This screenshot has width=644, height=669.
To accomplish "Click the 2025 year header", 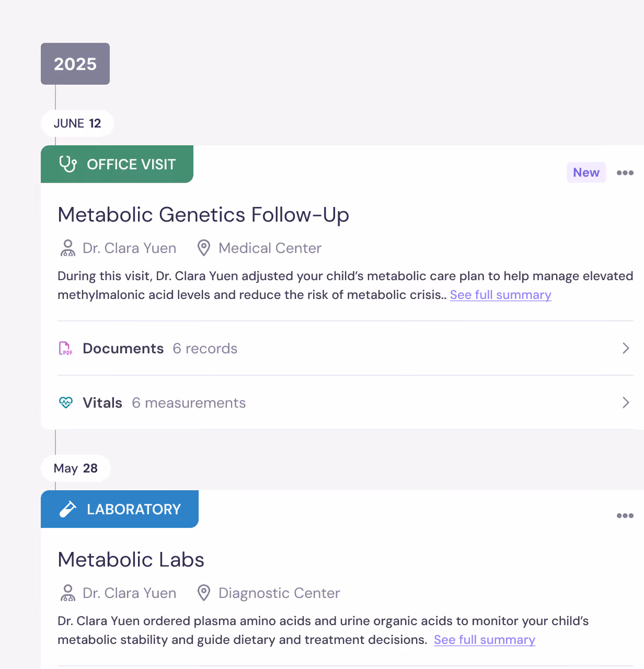I will pos(75,64).
